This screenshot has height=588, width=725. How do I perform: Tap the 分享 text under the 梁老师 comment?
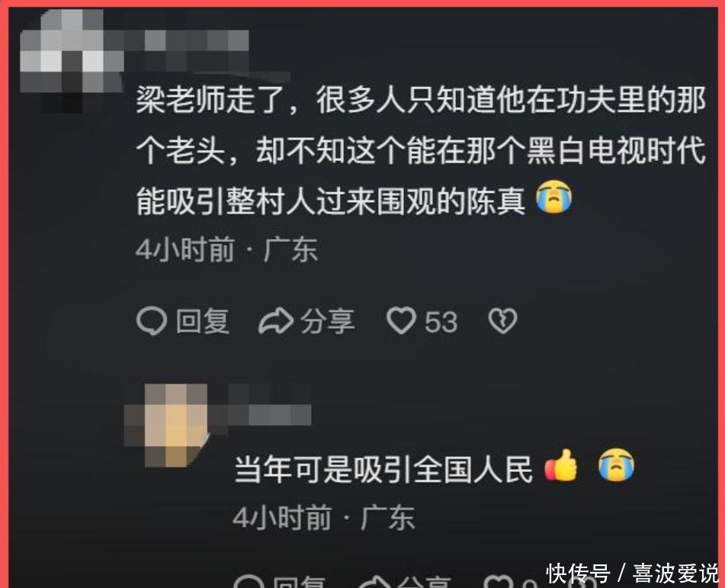[x=328, y=321]
